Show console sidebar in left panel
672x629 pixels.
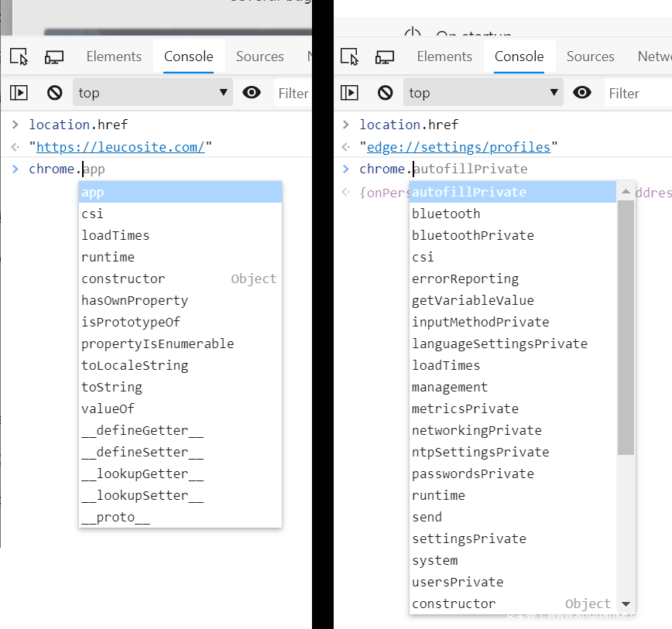19,93
